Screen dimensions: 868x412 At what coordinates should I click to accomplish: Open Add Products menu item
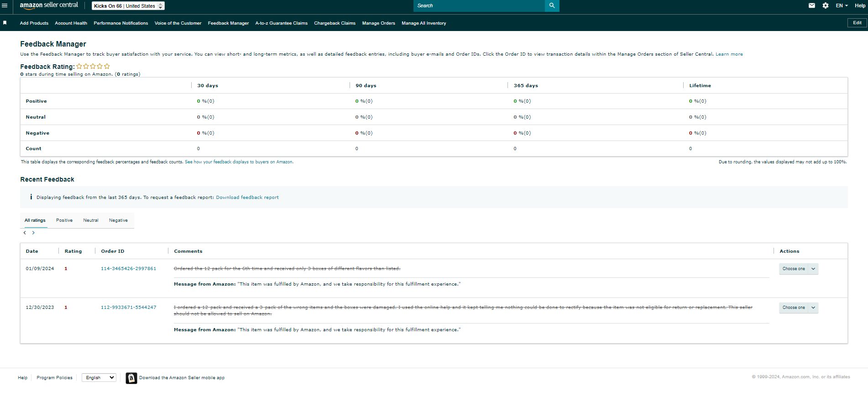(34, 23)
